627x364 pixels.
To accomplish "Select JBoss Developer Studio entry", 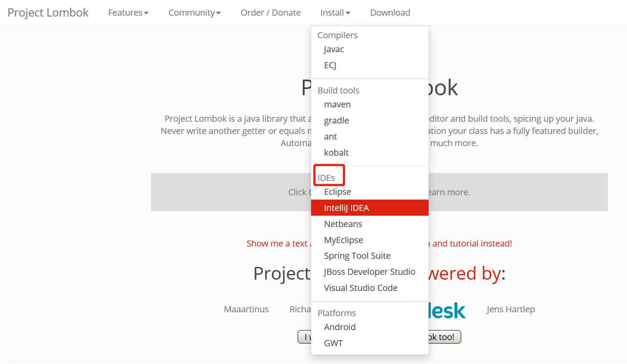I will (x=369, y=272).
